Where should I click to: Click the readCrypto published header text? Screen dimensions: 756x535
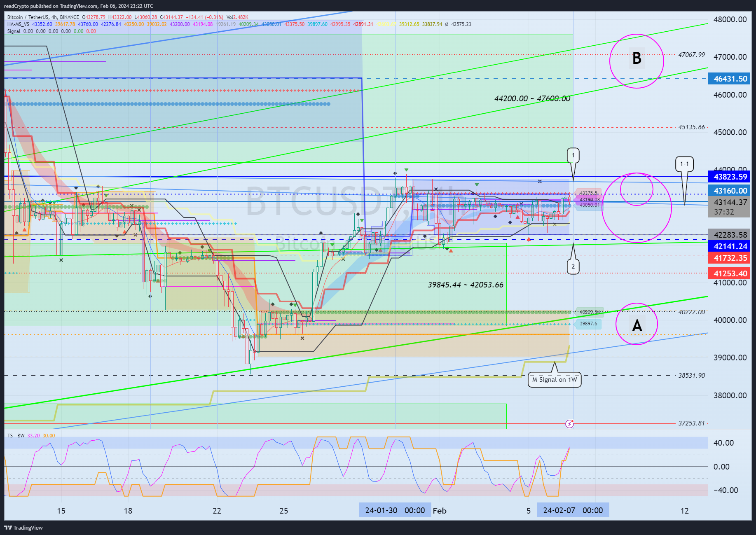pyautogui.click(x=78, y=6)
